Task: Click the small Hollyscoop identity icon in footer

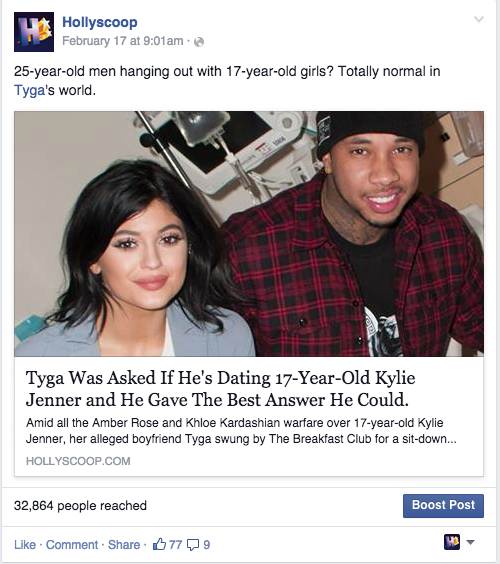Action: (452, 542)
